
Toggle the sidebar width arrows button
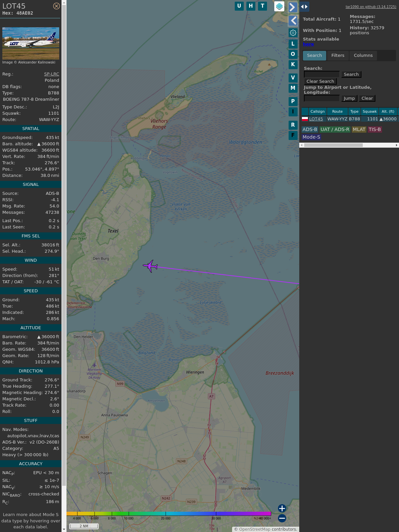click(304, 7)
